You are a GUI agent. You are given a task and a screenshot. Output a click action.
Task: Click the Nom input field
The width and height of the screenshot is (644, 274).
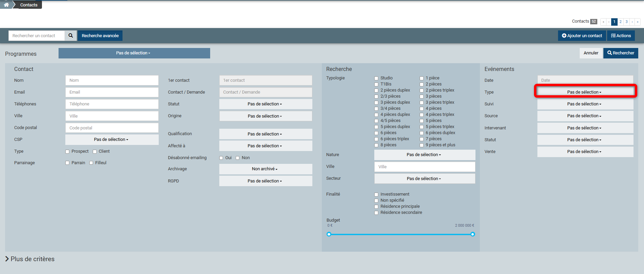(x=112, y=80)
